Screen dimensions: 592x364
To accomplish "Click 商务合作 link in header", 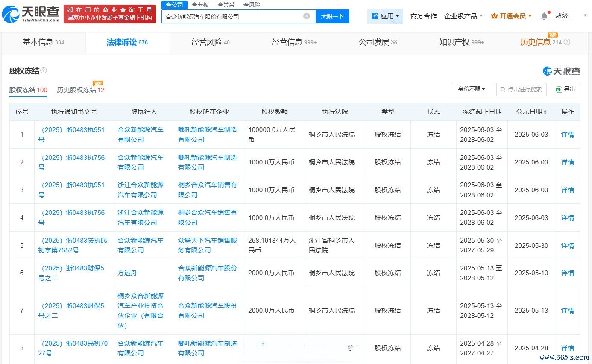I will [x=423, y=16].
